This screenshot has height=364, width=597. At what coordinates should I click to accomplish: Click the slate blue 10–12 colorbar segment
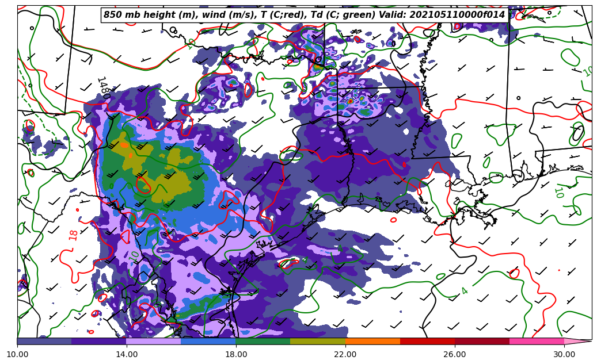[44, 341]
